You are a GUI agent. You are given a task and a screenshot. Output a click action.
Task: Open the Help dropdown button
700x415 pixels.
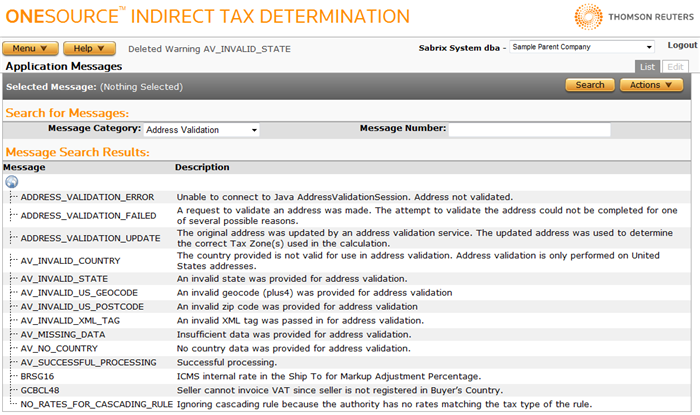(89, 48)
